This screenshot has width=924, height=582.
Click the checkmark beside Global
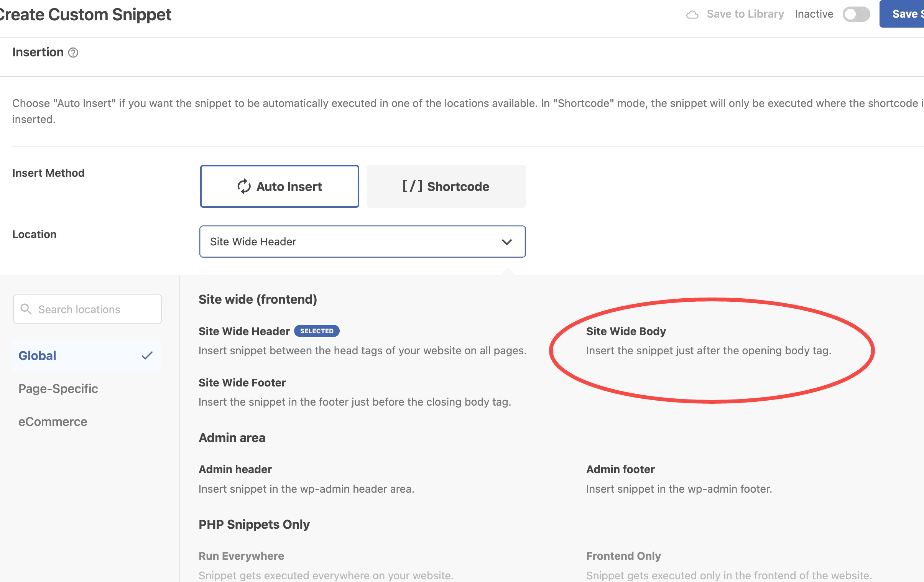click(x=147, y=356)
